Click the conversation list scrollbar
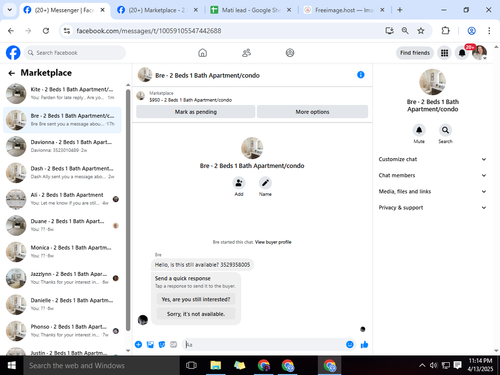500x375 pixels. pyautogui.click(x=128, y=210)
